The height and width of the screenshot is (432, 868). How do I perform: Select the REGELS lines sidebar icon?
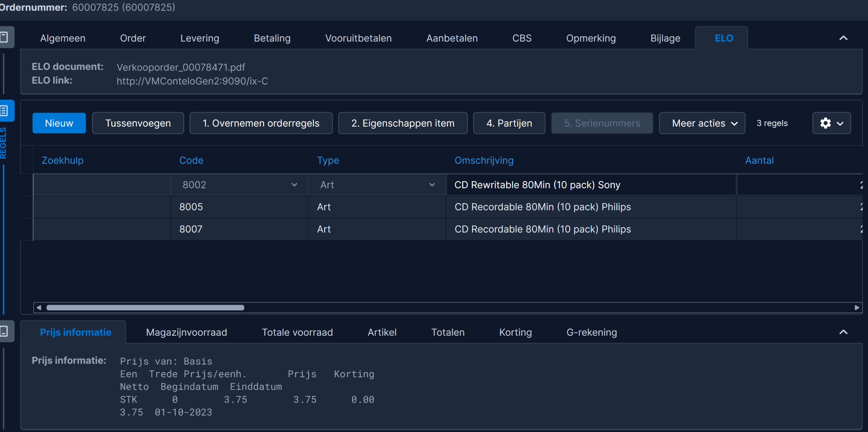coord(5,111)
